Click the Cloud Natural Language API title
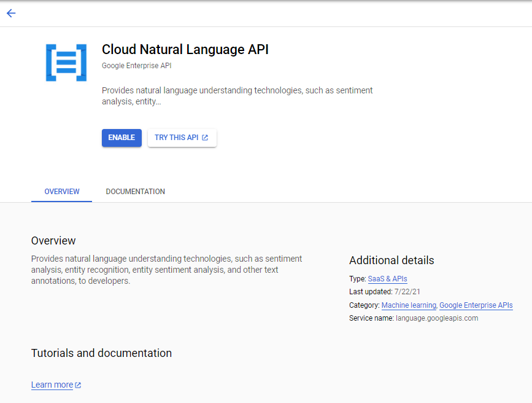Image resolution: width=532 pixels, height=403 pixels. point(185,49)
